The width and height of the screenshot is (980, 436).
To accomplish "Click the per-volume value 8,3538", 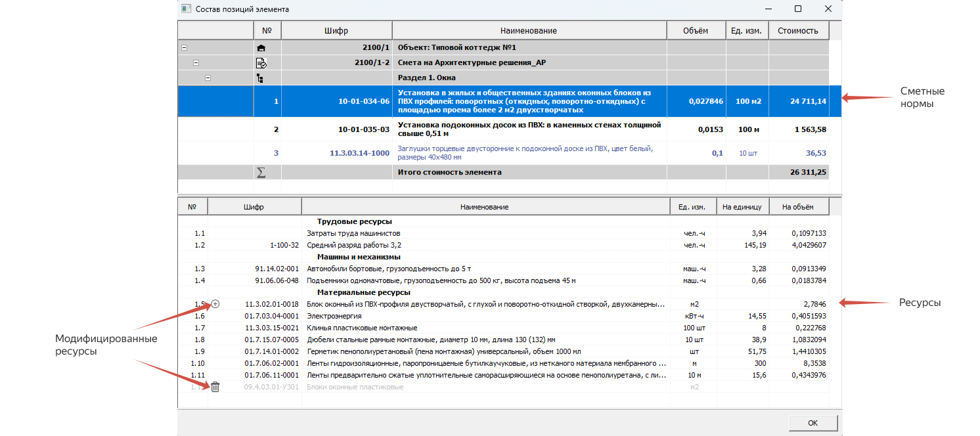I will pos(814,363).
